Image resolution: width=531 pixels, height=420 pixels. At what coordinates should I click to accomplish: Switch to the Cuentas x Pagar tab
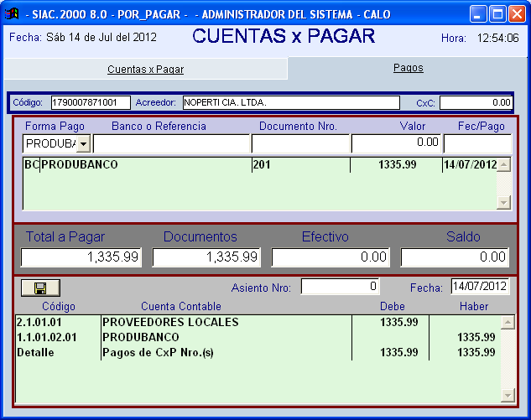[x=145, y=70]
